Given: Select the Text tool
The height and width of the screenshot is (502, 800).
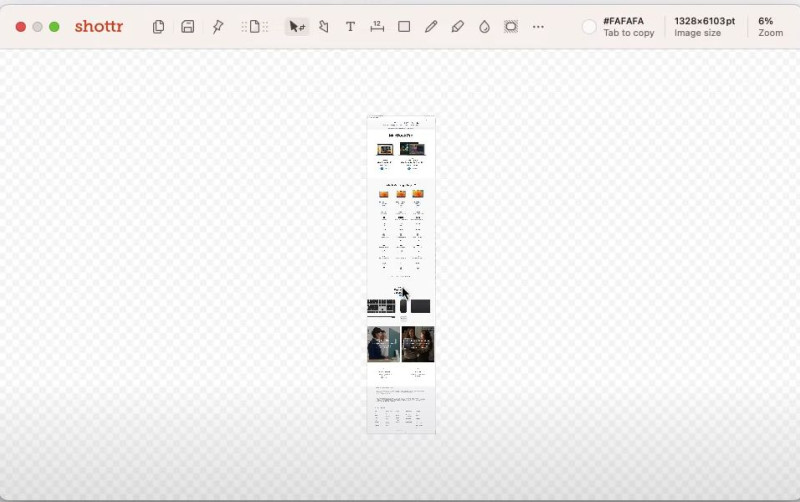Looking at the screenshot, I should point(351,27).
